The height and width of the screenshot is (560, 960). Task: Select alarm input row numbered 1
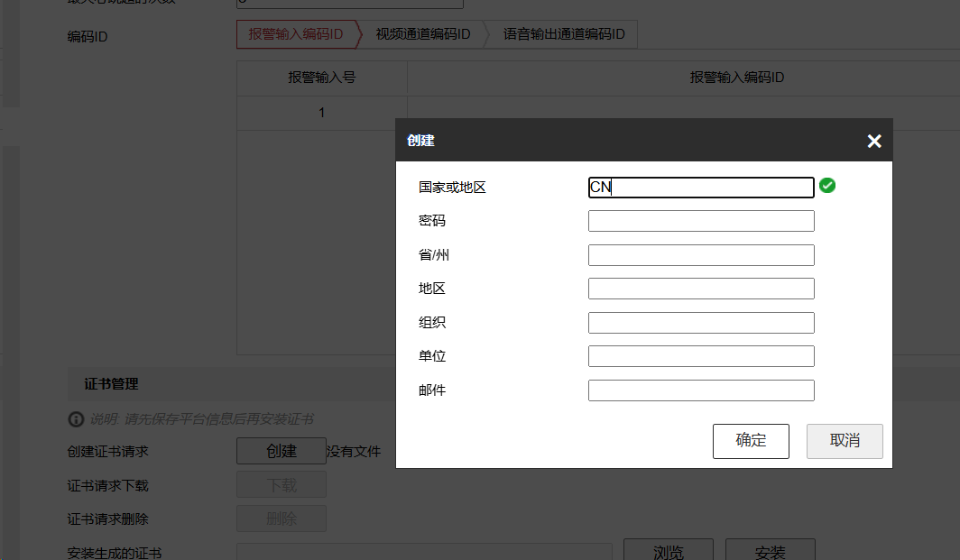[321, 112]
